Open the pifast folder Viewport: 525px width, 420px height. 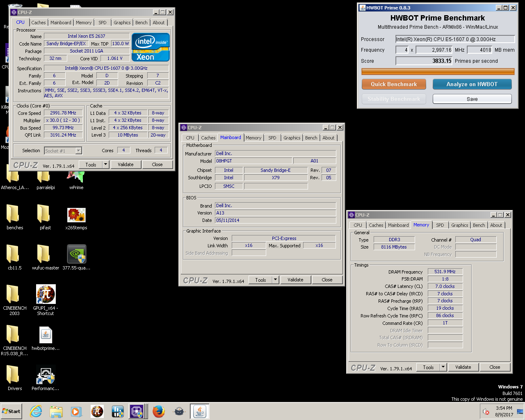45,217
